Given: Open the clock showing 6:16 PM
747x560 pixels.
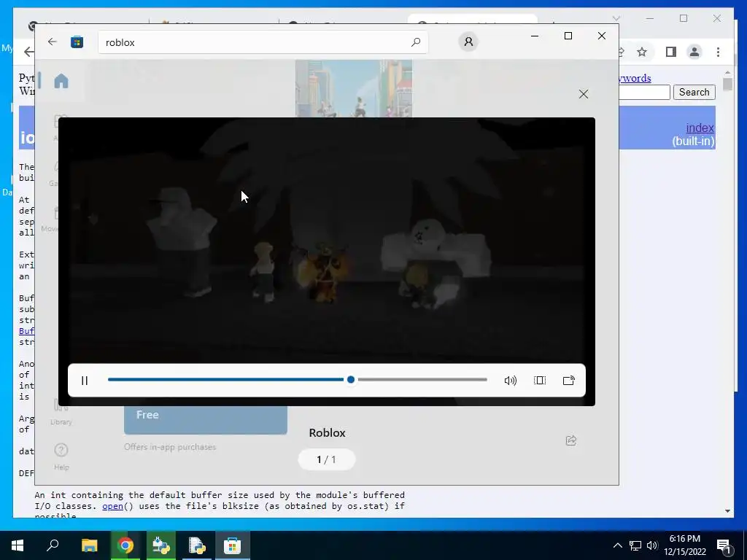Looking at the screenshot, I should tap(684, 545).
